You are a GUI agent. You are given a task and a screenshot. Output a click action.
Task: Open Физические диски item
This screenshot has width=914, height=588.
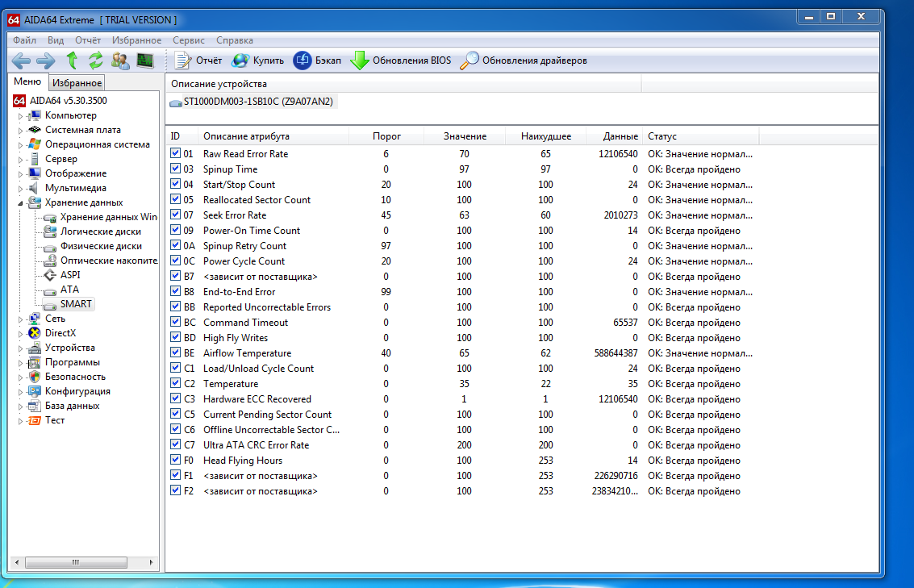(x=101, y=246)
